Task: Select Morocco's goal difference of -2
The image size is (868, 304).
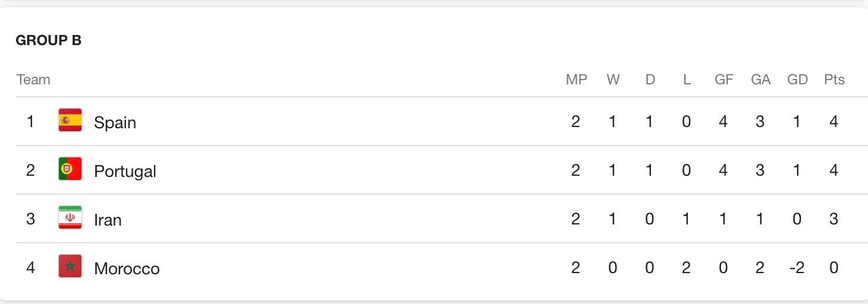Action: tap(797, 268)
